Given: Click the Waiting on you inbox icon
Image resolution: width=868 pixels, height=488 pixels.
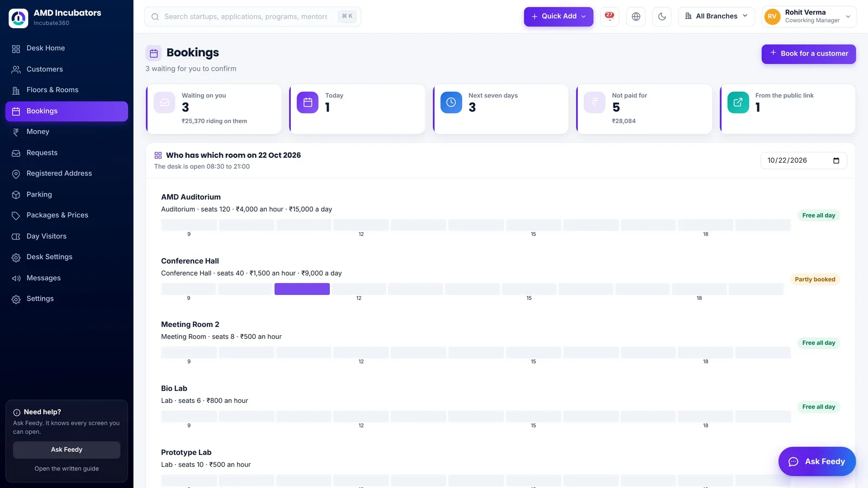Looking at the screenshot, I should point(164,102).
